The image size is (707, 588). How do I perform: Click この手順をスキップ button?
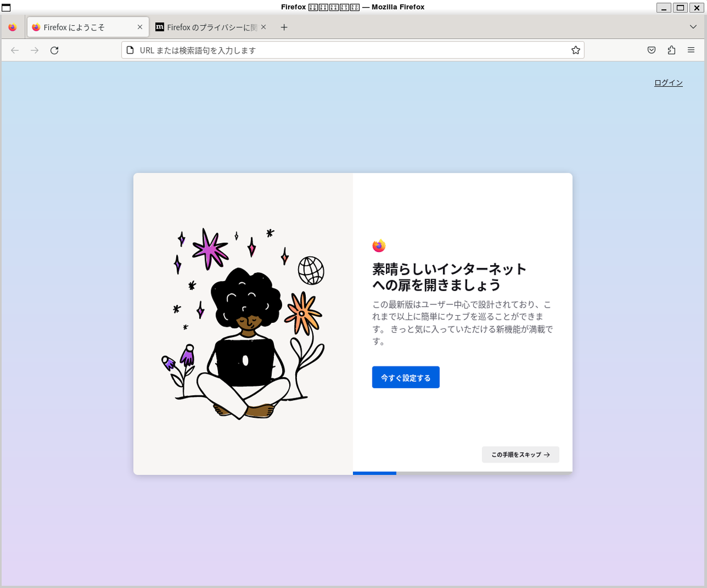(520, 454)
